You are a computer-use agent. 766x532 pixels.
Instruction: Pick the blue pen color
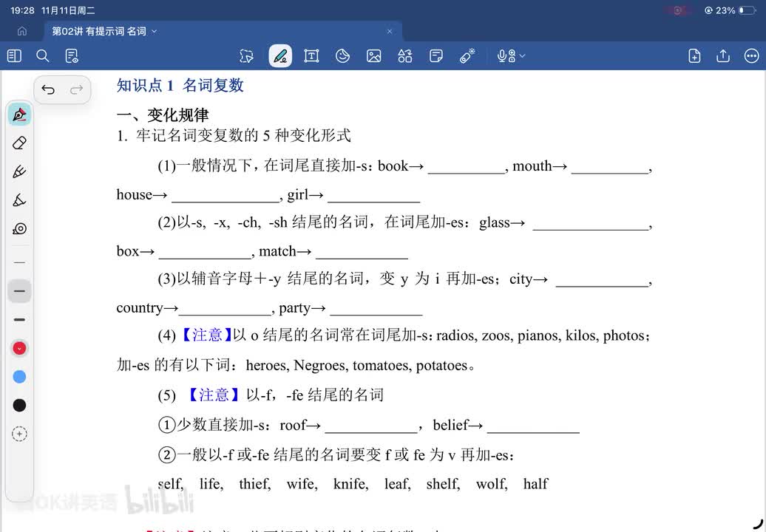tap(19, 377)
